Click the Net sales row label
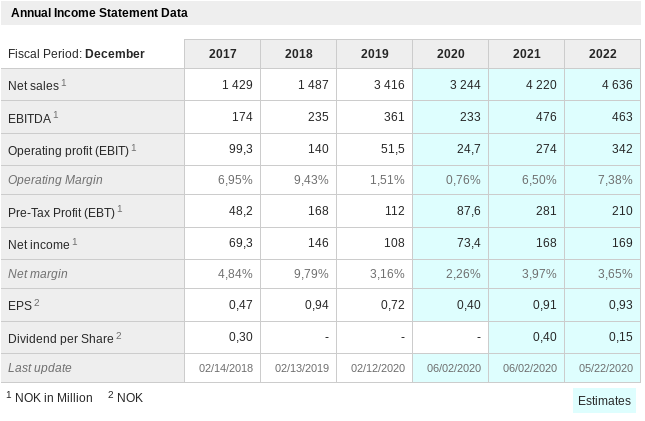This screenshot has height=421, width=645. tap(34, 86)
